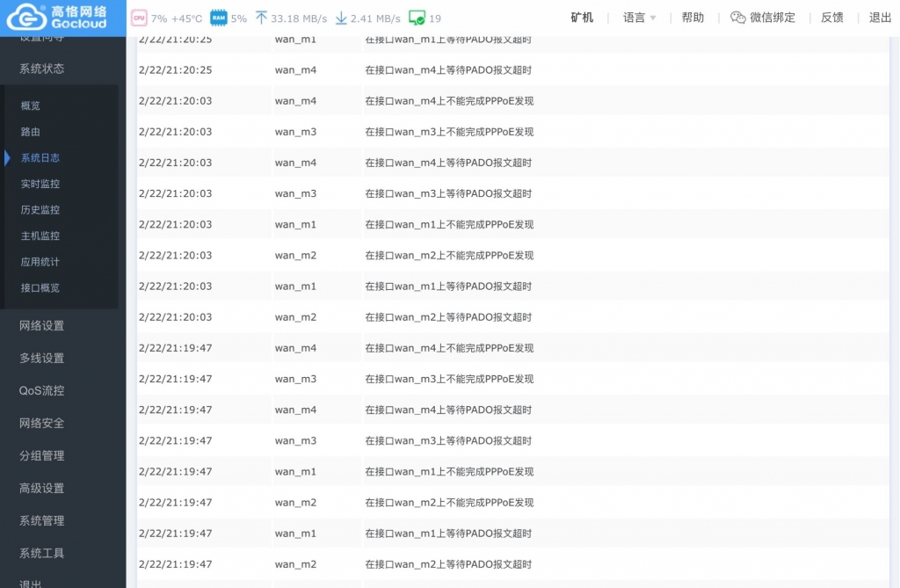The height and width of the screenshot is (588, 900).
Task: Click 在接口wan_m4上不能完成PPPoE发现 at 21:20:03
Action: tap(449, 101)
